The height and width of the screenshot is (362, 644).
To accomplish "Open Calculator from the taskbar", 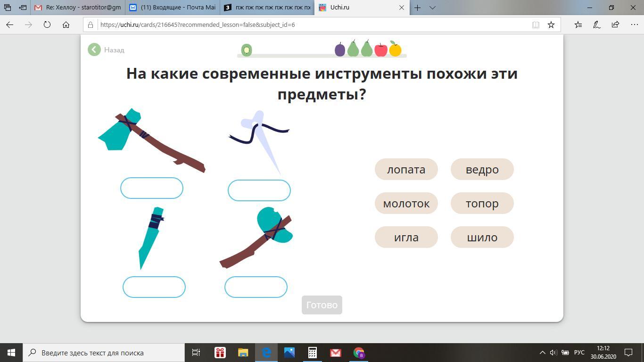I will 312,353.
